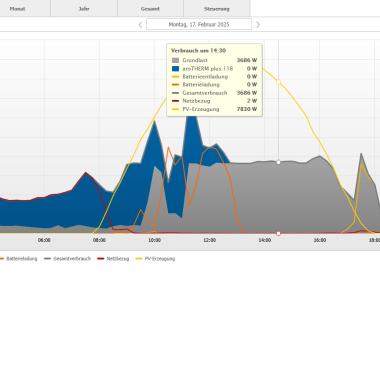This screenshot has height=380, width=380.
Task: Click Netzbezug 2 W tooltip row
Action: [214, 101]
